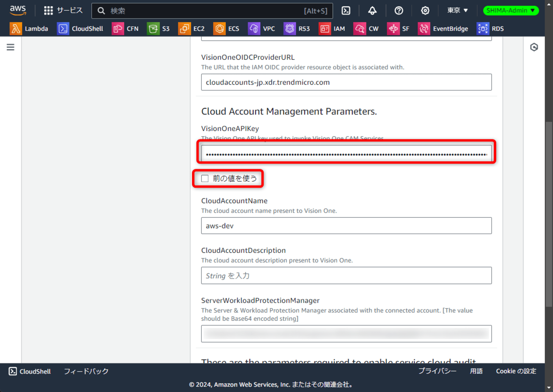
Task: Open the CW CloudWatch shortcut
Action: [x=366, y=28]
